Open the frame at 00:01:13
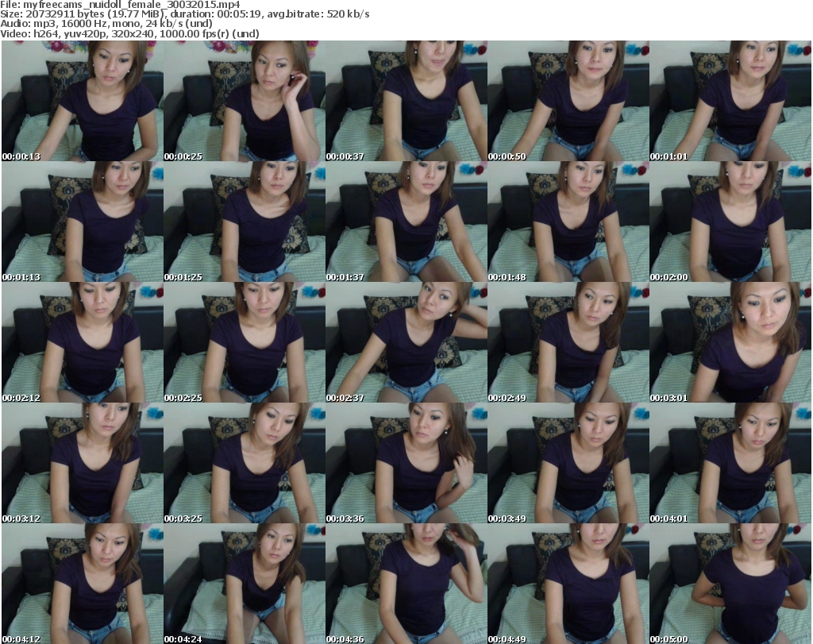 coord(83,222)
